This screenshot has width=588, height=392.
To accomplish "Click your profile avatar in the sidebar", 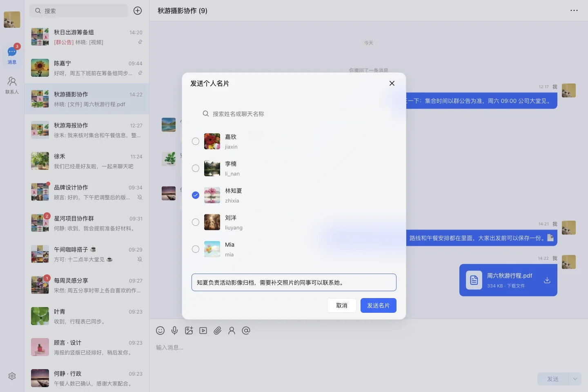I will pos(12,20).
